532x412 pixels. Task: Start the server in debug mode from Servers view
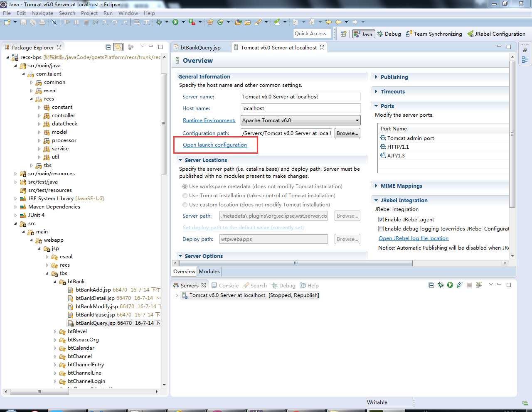point(441,285)
